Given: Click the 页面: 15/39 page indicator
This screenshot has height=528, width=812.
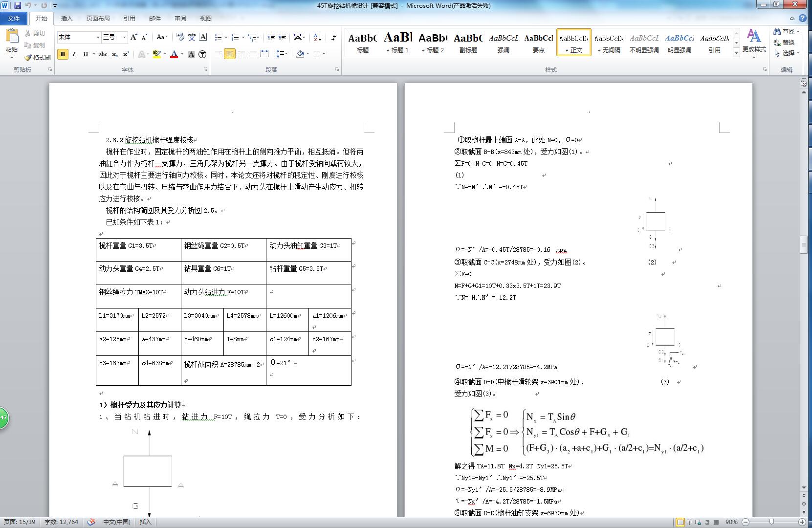Looking at the screenshot, I should coord(20,522).
